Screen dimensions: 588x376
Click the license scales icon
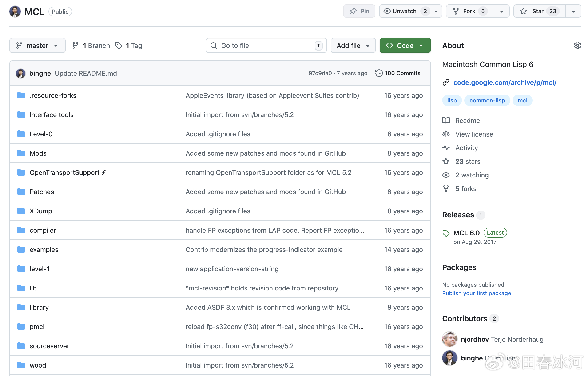click(x=446, y=134)
